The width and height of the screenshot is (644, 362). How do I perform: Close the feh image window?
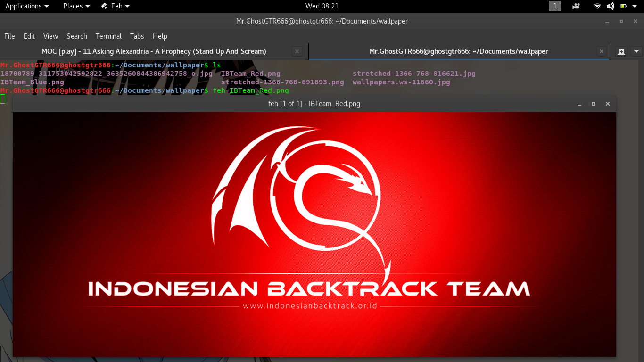point(608,104)
